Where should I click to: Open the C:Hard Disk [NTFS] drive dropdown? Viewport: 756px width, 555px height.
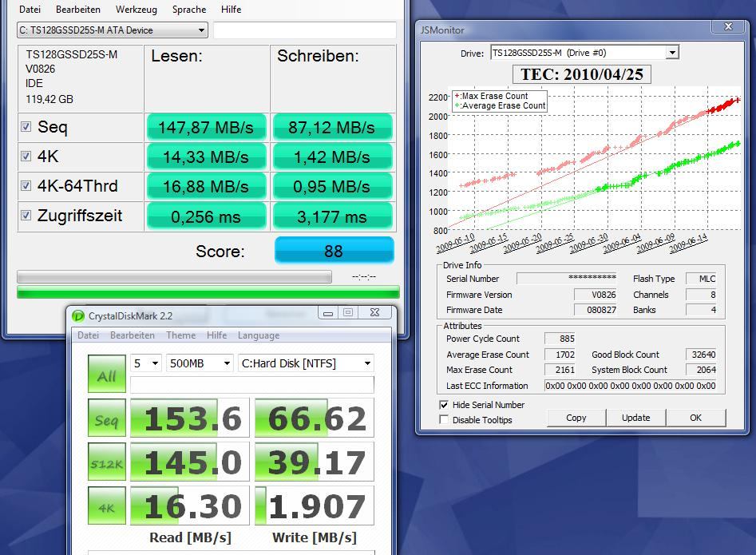tap(306, 363)
